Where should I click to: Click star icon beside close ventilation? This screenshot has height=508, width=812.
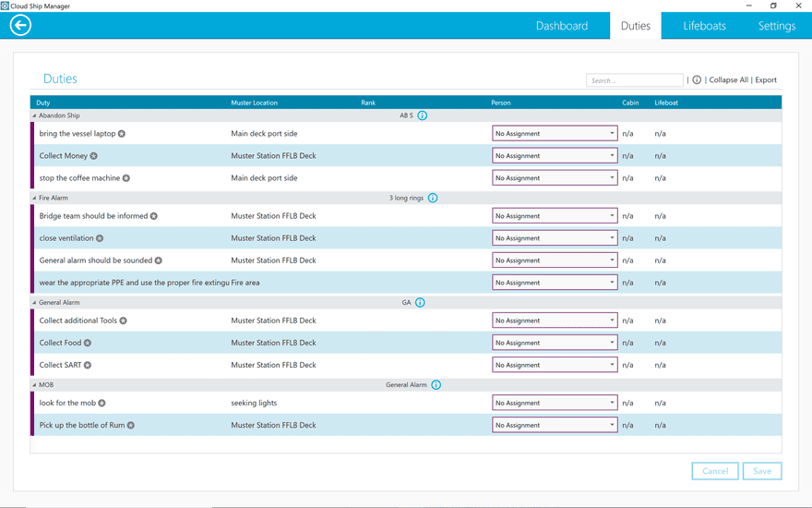(x=100, y=238)
